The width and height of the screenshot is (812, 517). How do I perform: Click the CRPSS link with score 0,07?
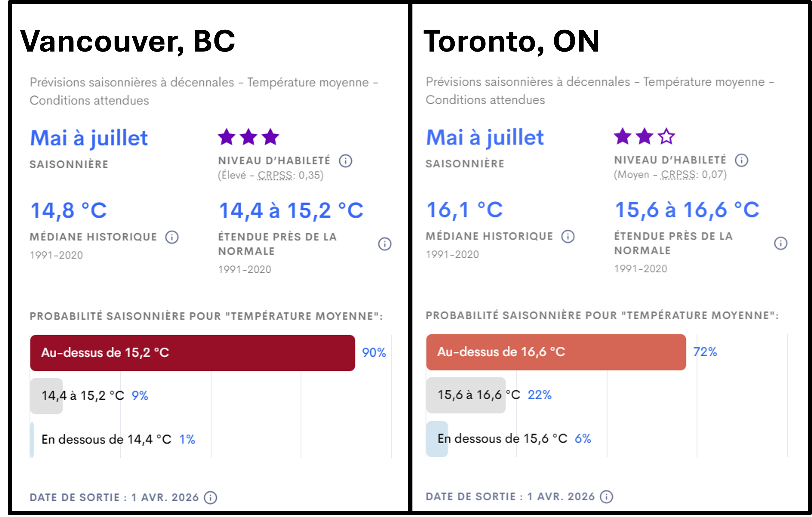(678, 174)
